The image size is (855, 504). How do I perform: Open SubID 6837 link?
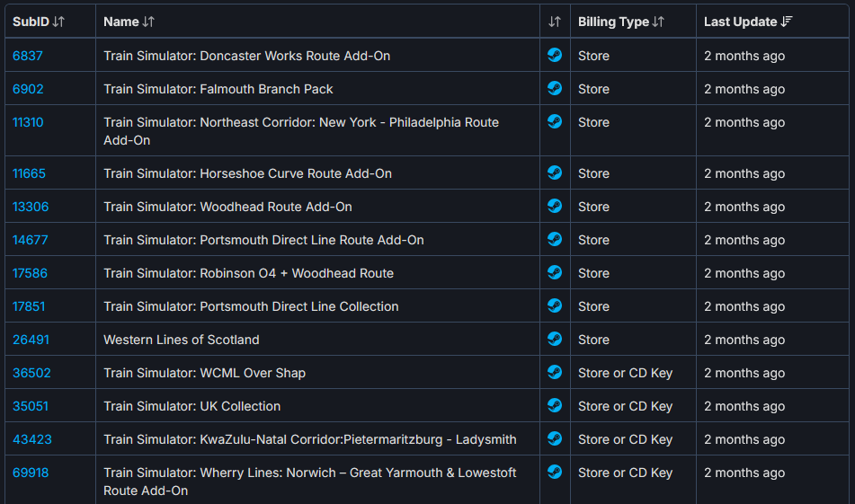click(28, 56)
